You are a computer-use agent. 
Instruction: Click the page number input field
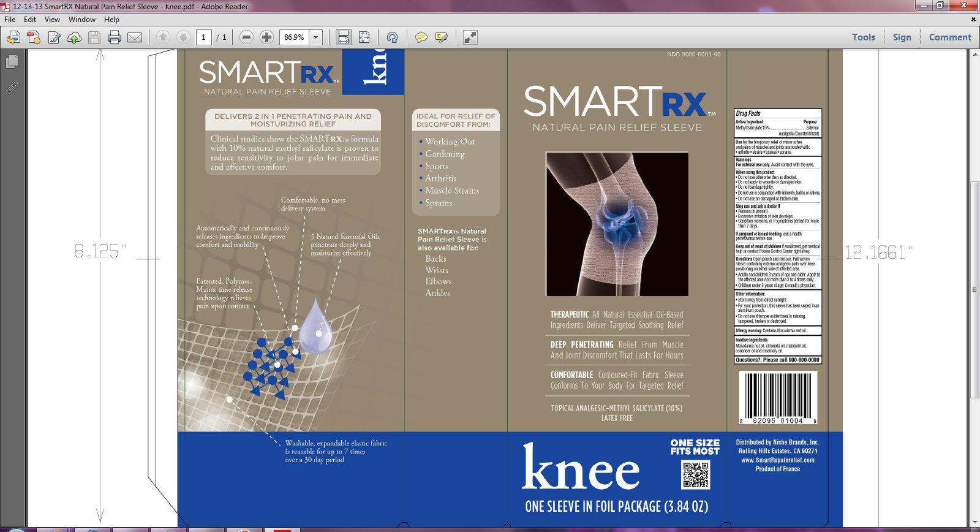point(203,37)
